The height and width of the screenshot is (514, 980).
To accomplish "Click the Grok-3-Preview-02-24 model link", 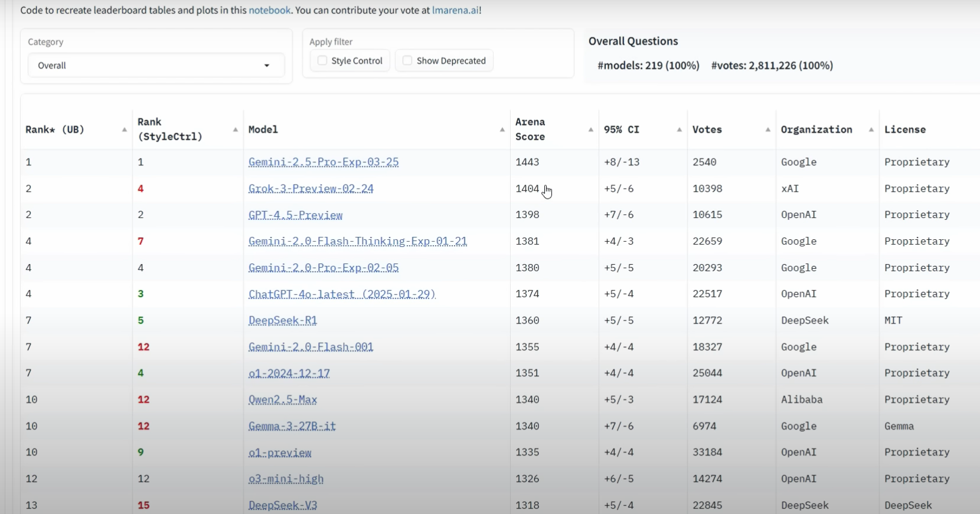I will click(x=311, y=188).
